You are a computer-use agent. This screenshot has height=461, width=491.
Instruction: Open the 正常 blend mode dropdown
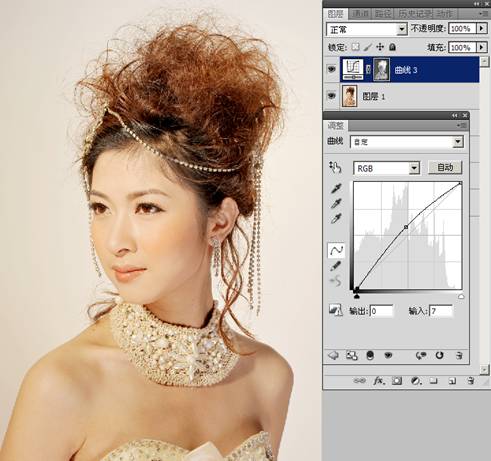[402, 29]
